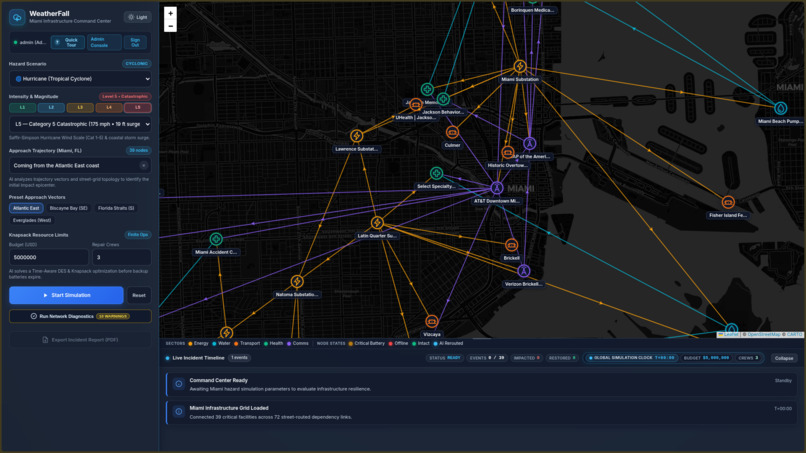This screenshot has height=453, width=806.
Task: Click the Sign Out button
Action: coord(135,42)
